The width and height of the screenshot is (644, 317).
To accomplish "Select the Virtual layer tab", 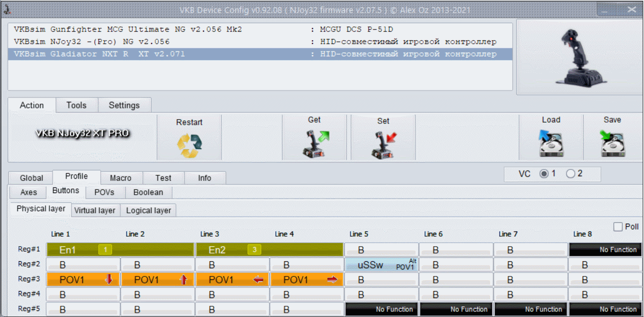I will point(95,210).
